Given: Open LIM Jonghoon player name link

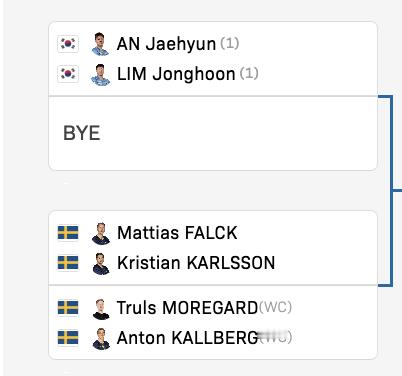Looking at the screenshot, I should (x=176, y=74).
